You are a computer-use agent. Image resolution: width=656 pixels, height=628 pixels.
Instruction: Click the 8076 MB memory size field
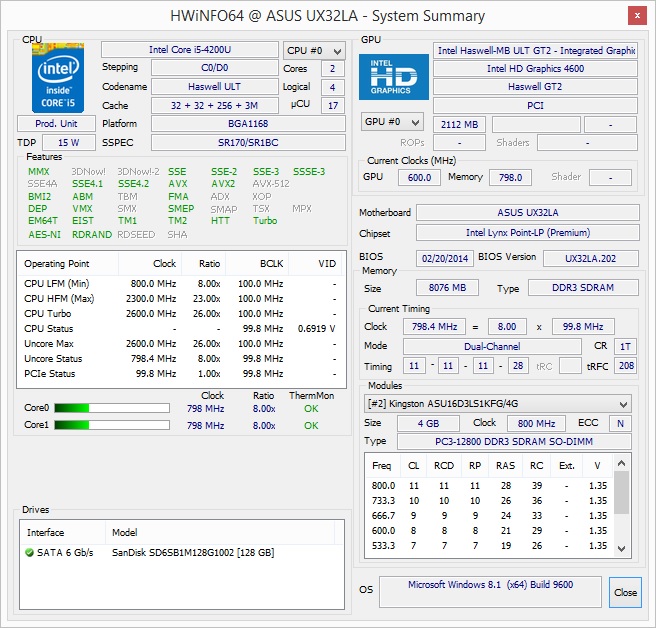447,287
